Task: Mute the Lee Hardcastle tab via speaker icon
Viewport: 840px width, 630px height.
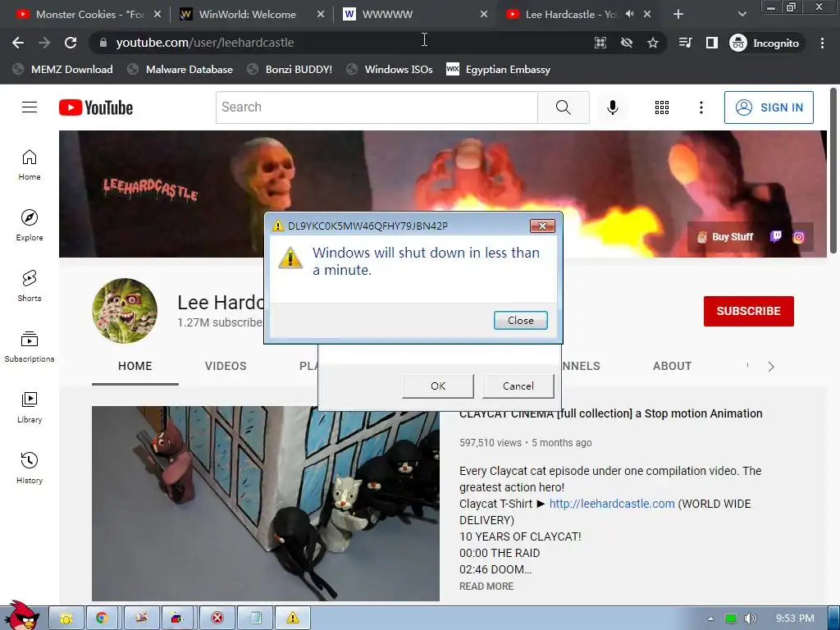Action: coord(629,15)
